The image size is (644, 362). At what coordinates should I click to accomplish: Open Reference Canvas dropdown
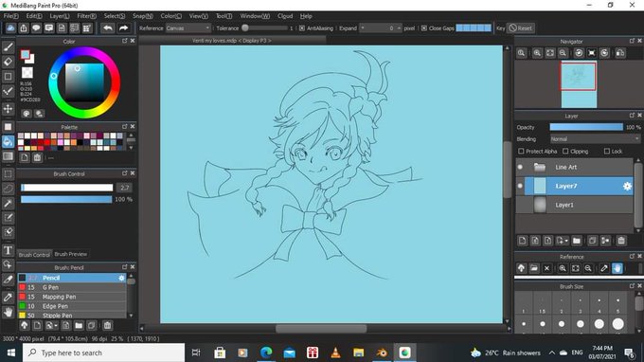(x=188, y=27)
